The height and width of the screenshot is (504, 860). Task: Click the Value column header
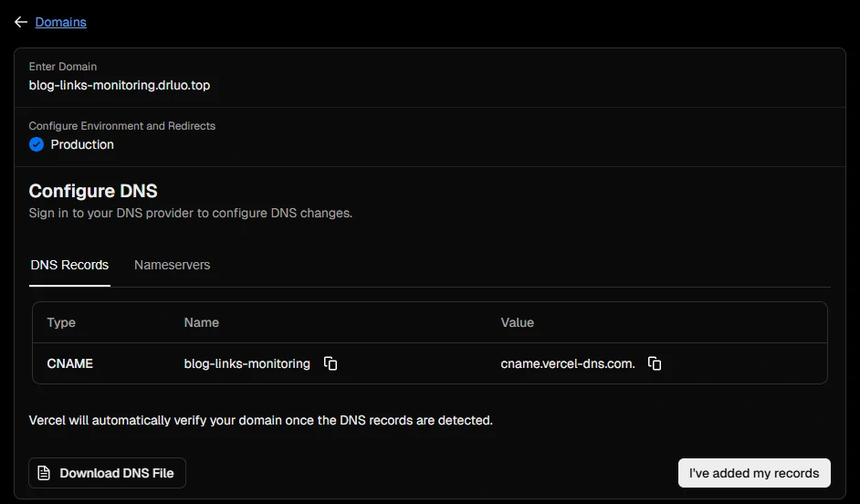tap(517, 322)
